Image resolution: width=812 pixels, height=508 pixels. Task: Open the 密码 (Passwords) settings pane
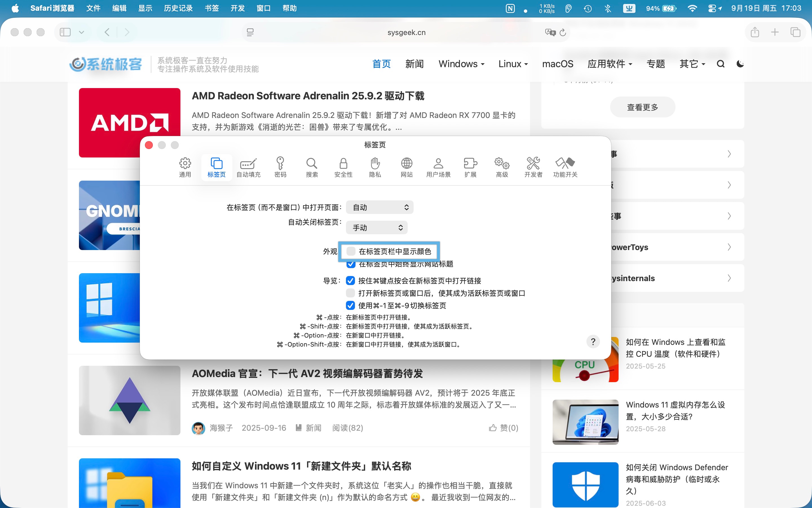[280, 167]
